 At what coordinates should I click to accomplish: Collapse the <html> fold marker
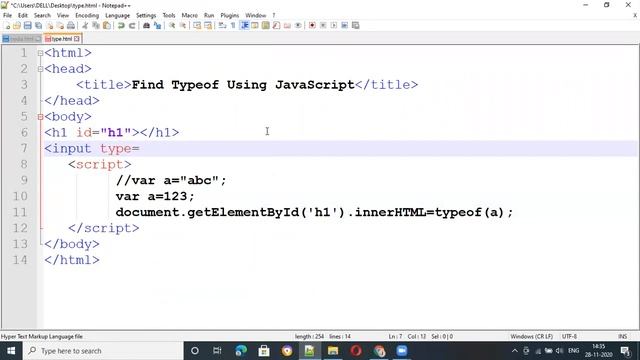(40, 53)
